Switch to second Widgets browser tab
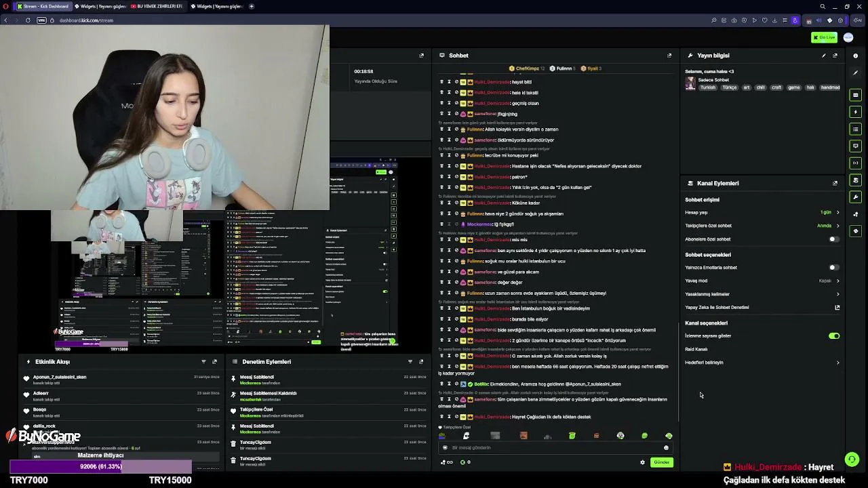 coord(216,6)
